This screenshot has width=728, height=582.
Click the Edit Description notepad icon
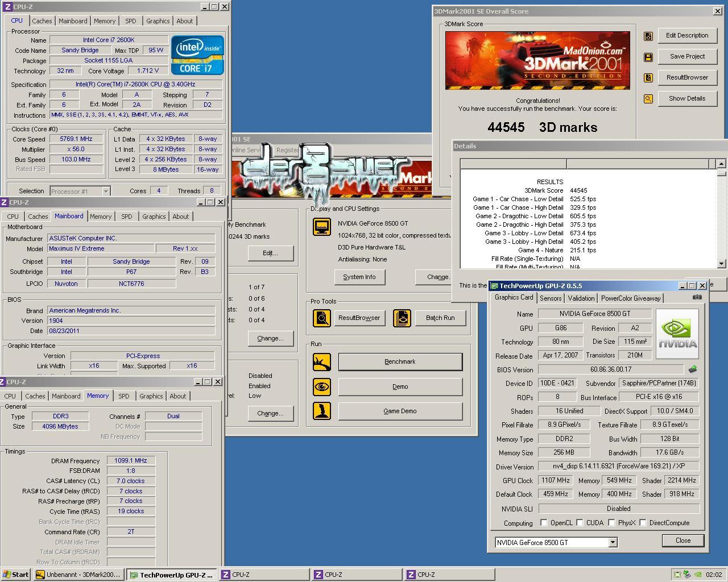point(648,36)
